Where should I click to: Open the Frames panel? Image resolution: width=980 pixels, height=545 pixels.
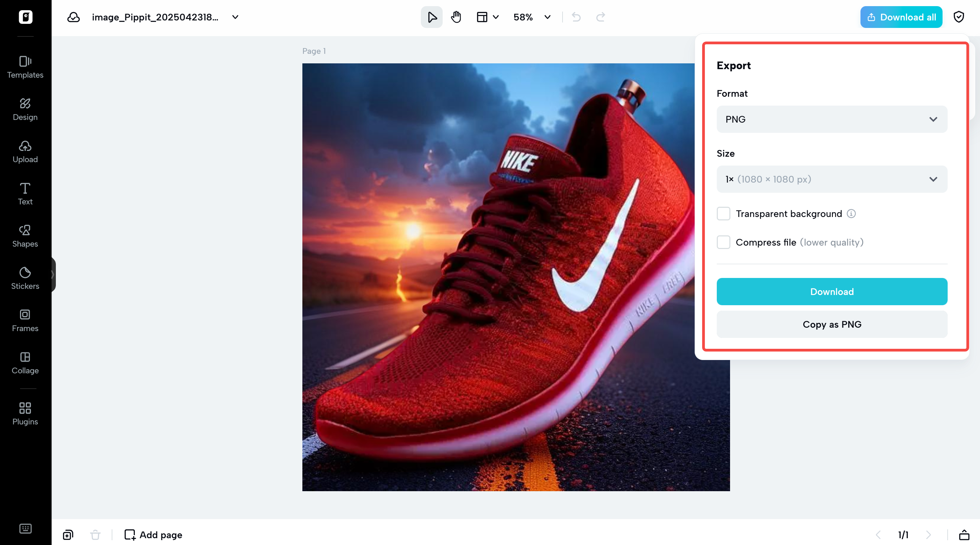coord(25,321)
